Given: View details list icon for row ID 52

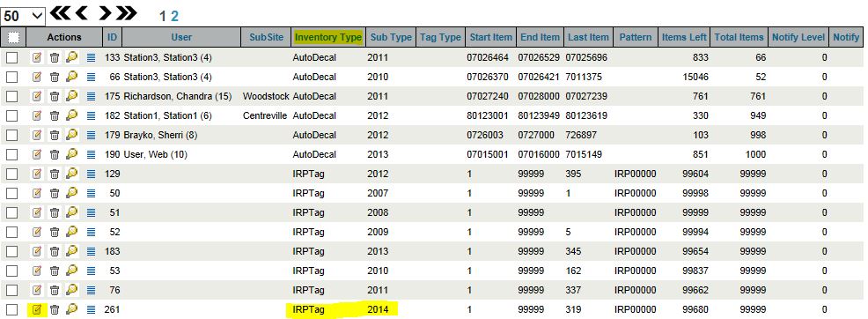Looking at the screenshot, I should point(92,232).
